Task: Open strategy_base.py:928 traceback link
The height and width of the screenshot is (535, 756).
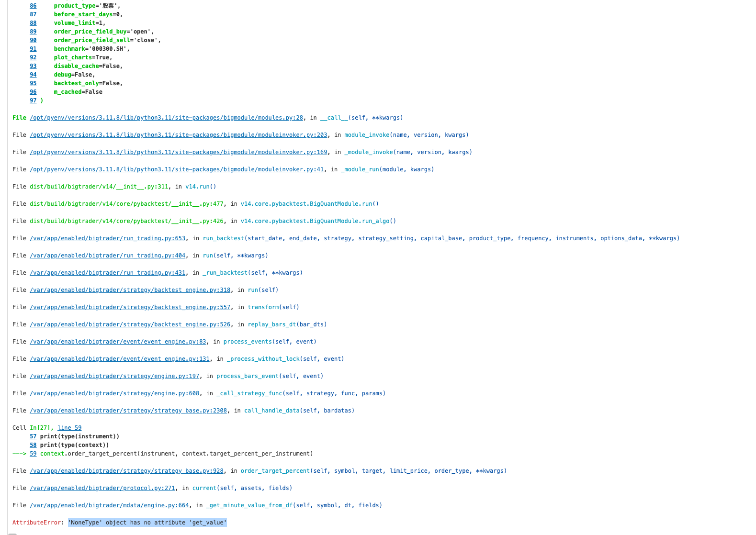Action: [x=126, y=471]
